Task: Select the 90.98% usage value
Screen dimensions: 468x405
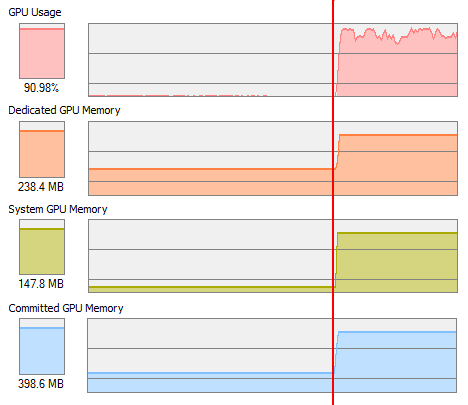Action: (41, 88)
